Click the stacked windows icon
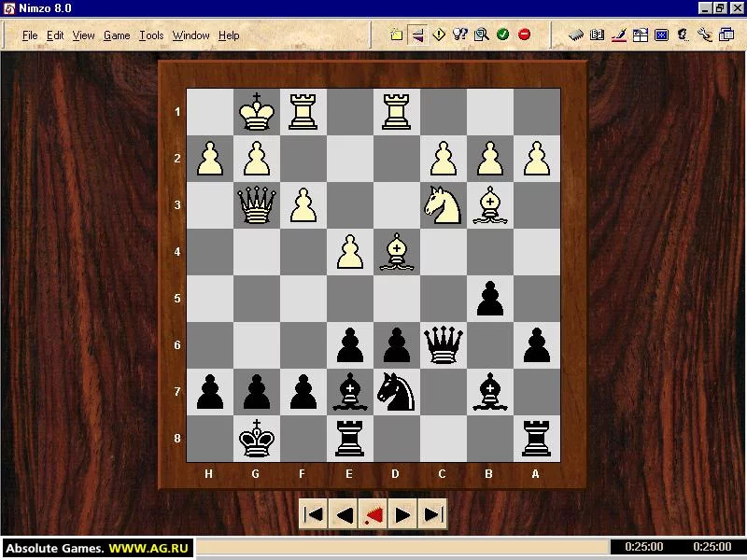The width and height of the screenshot is (747, 560). click(726, 35)
